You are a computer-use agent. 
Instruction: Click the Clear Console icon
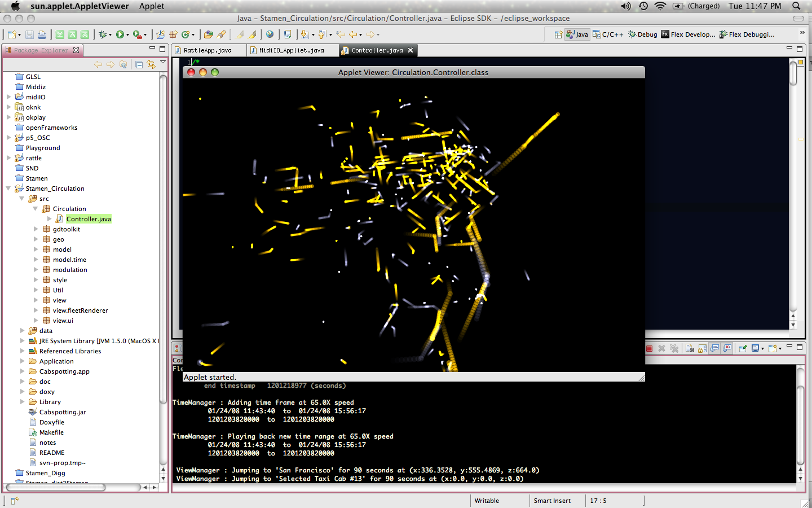(x=690, y=348)
